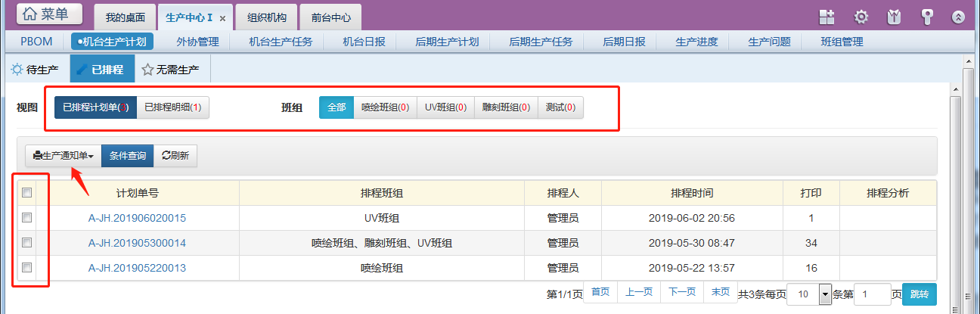Click the 计划单号 column header
Viewport: 980px width, 314px height.
137,193
